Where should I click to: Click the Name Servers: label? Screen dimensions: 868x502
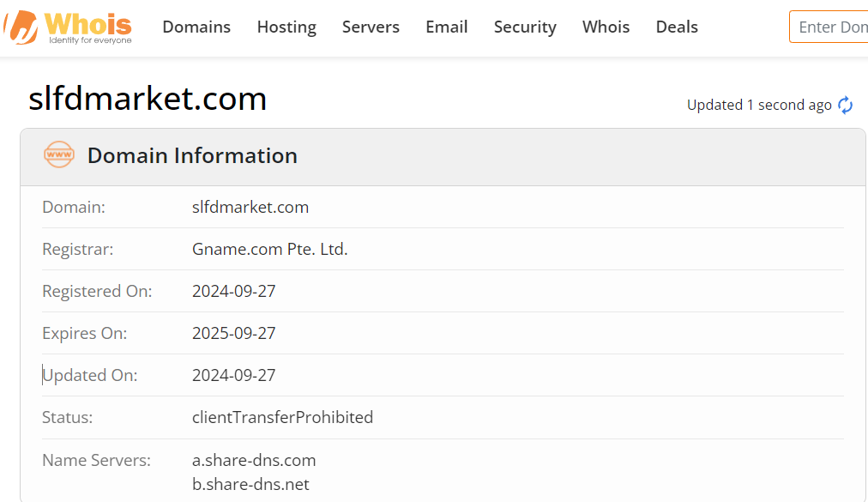click(96, 460)
